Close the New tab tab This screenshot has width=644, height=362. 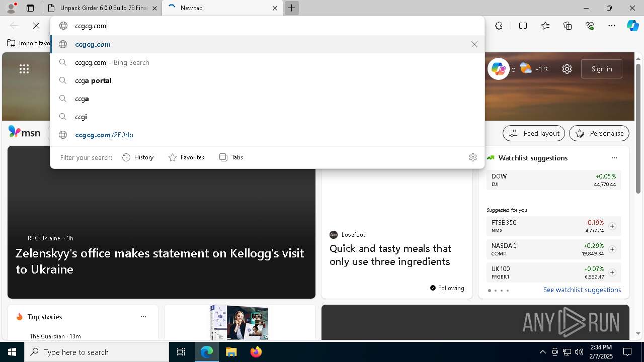point(275,8)
